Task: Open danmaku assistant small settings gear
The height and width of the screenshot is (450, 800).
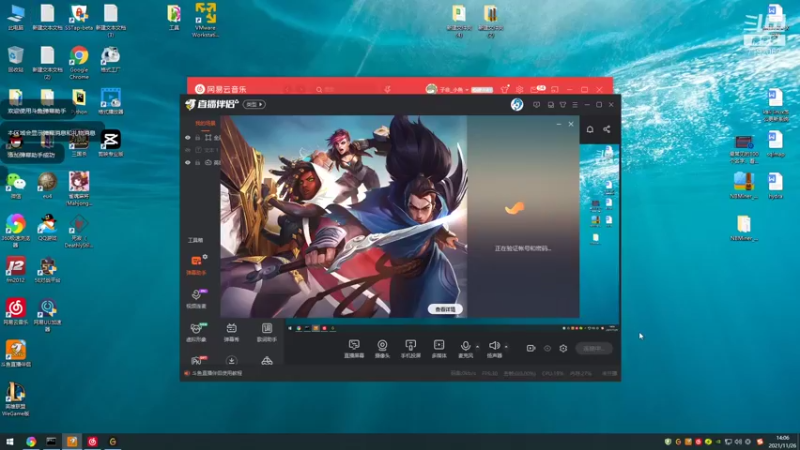Action: (x=205, y=257)
